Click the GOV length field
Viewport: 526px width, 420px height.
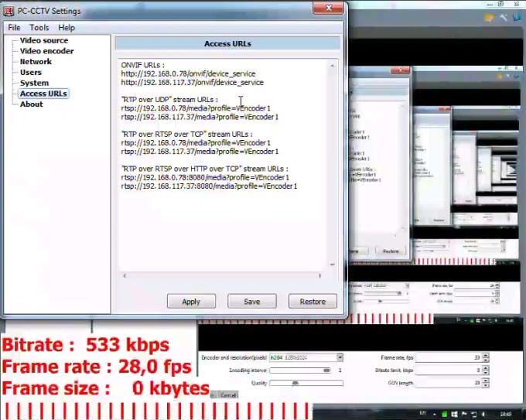click(448, 383)
